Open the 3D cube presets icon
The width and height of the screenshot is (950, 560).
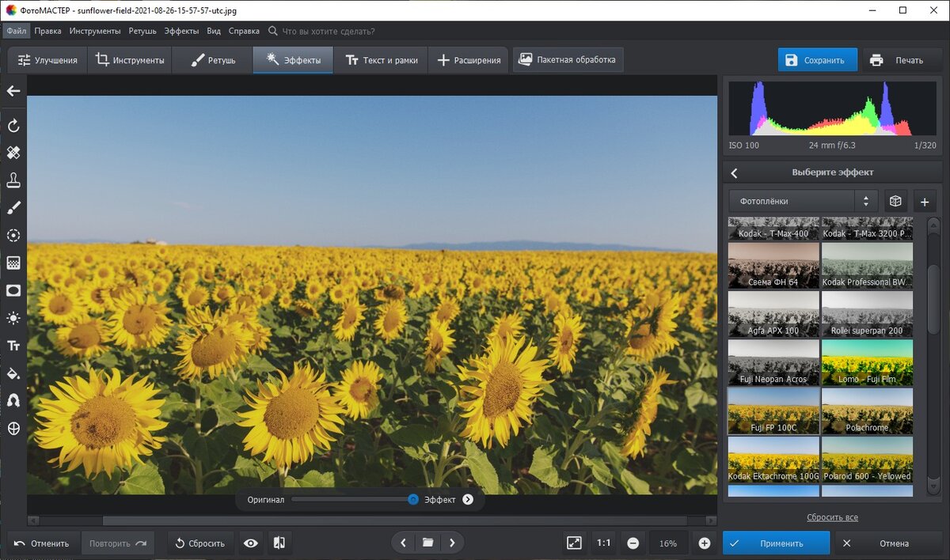(x=895, y=201)
